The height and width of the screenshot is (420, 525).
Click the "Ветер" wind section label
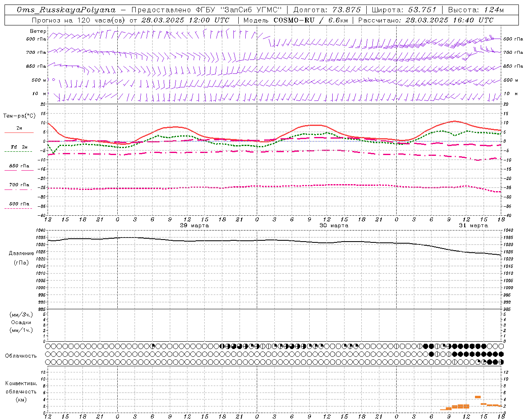pos(38,31)
